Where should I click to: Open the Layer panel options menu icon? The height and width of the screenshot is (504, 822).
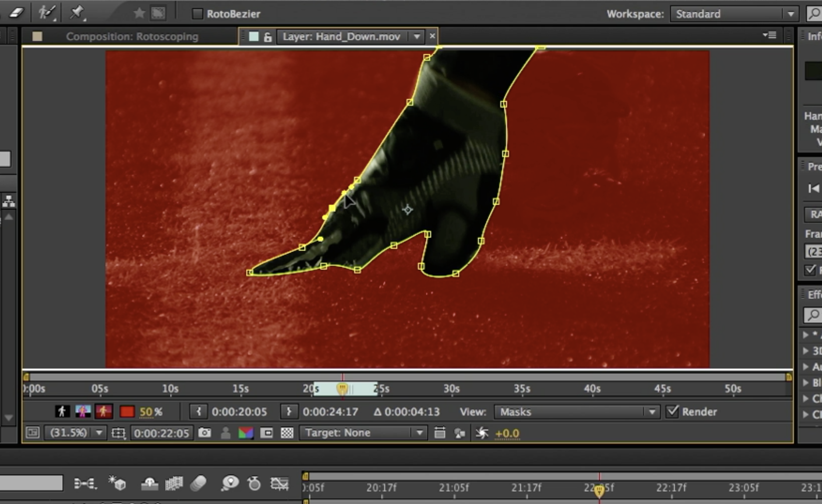click(x=769, y=35)
